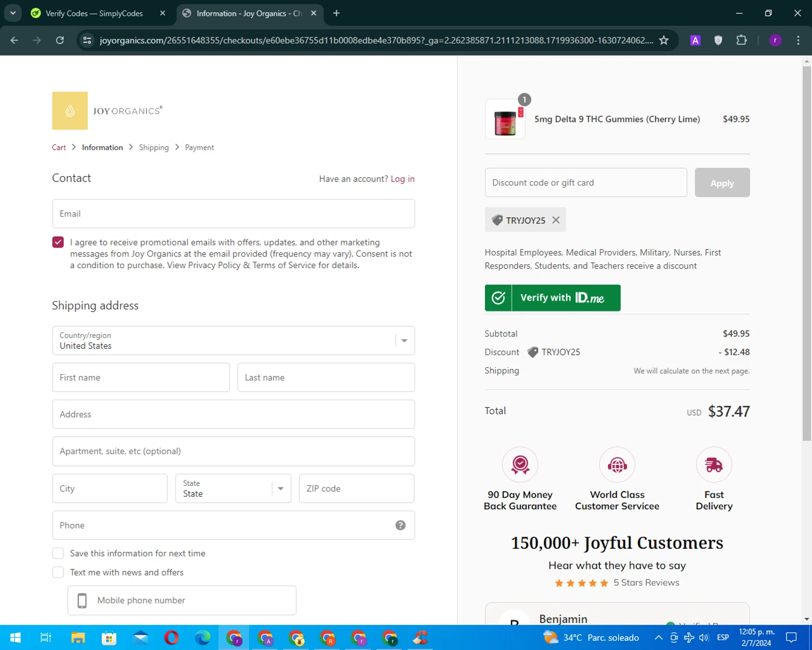Bookmark this page with the star icon
This screenshot has width=812, height=650.
click(664, 40)
